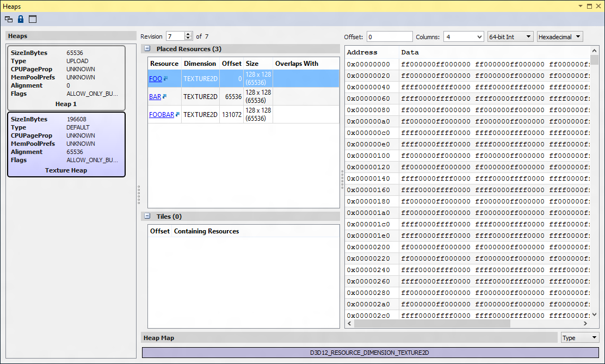
Task: Click the arrow icon beside FOOBAR
Action: (x=177, y=115)
